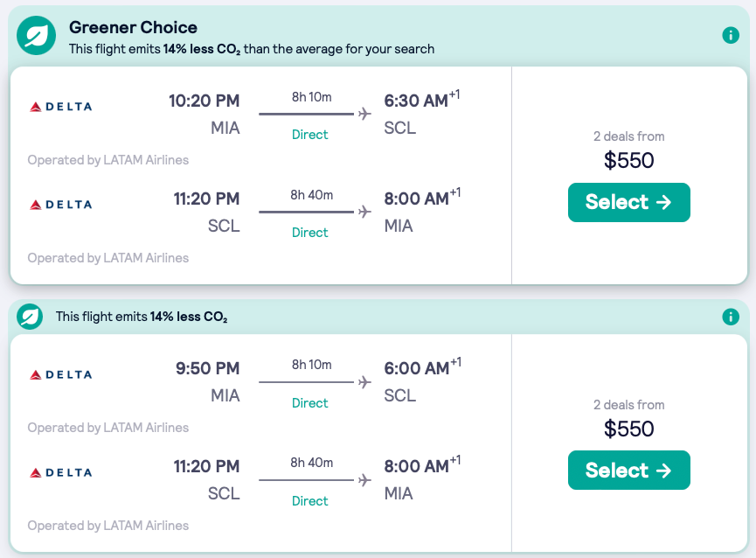This screenshot has width=756, height=558.
Task: Click Direct label under first card's 8h 10m flight
Action: click(310, 135)
